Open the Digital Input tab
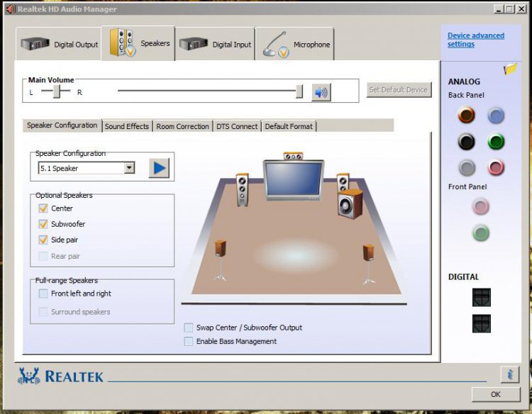 pos(215,44)
